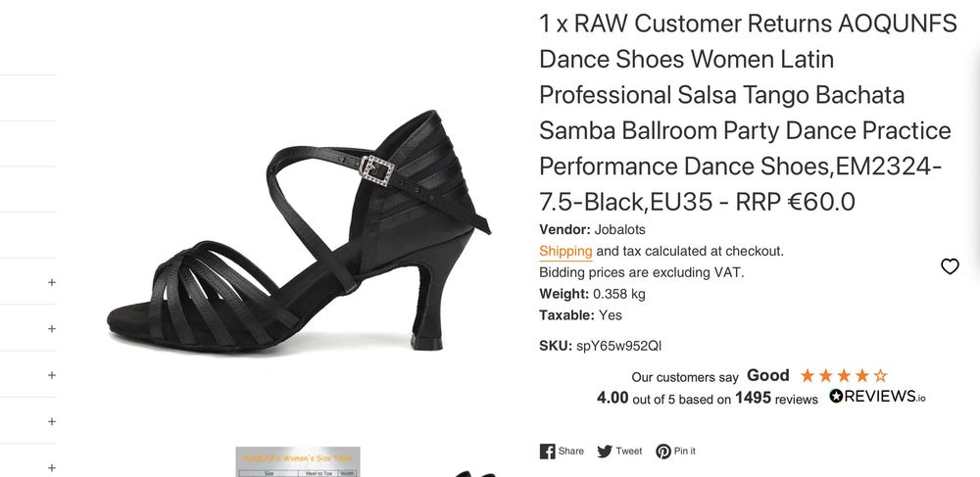The height and width of the screenshot is (477, 980).
Task: Click the Twitter bird Tweet icon
Action: tap(606, 452)
